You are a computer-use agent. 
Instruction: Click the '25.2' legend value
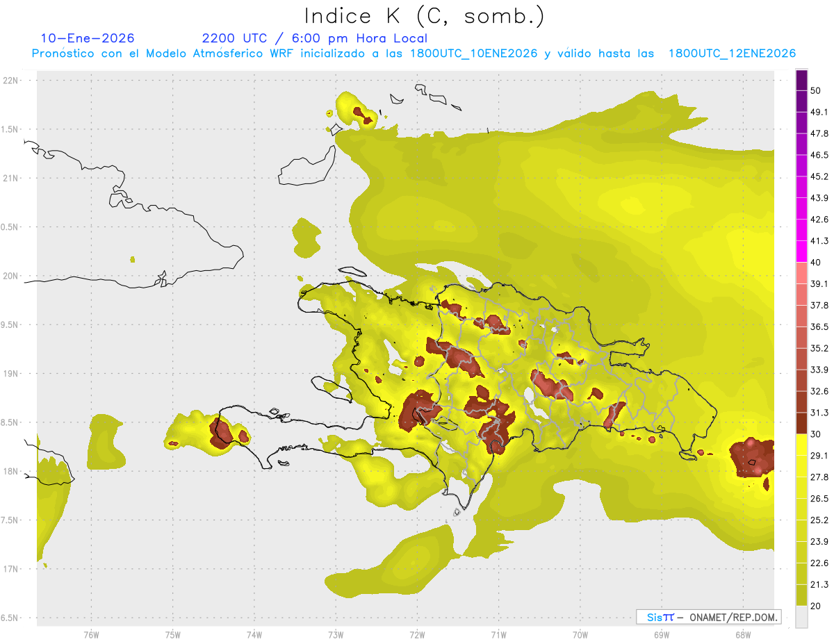click(819, 520)
